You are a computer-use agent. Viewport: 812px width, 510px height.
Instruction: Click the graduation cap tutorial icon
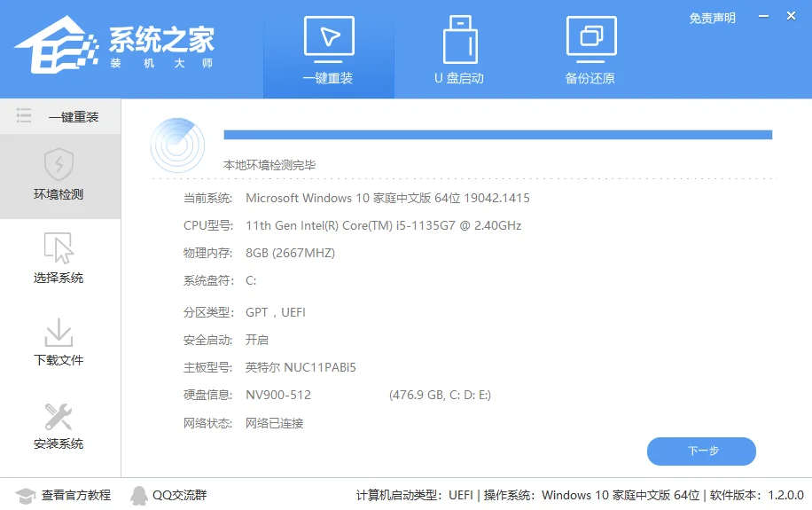25,496
